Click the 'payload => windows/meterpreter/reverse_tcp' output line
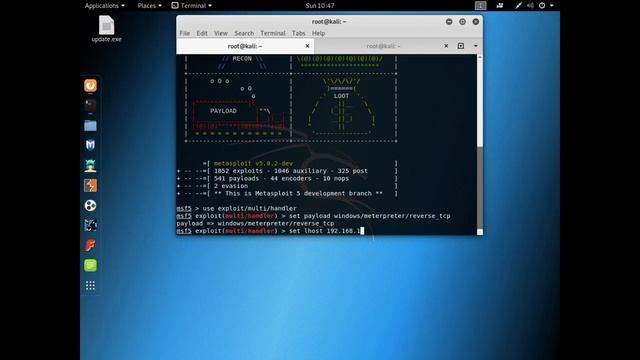 coord(255,223)
